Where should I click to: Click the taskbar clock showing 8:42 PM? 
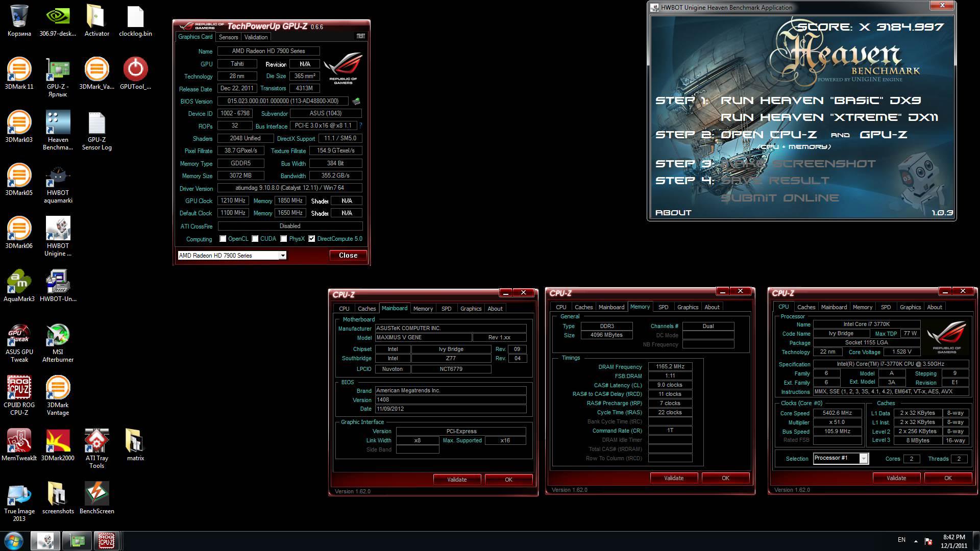click(954, 541)
